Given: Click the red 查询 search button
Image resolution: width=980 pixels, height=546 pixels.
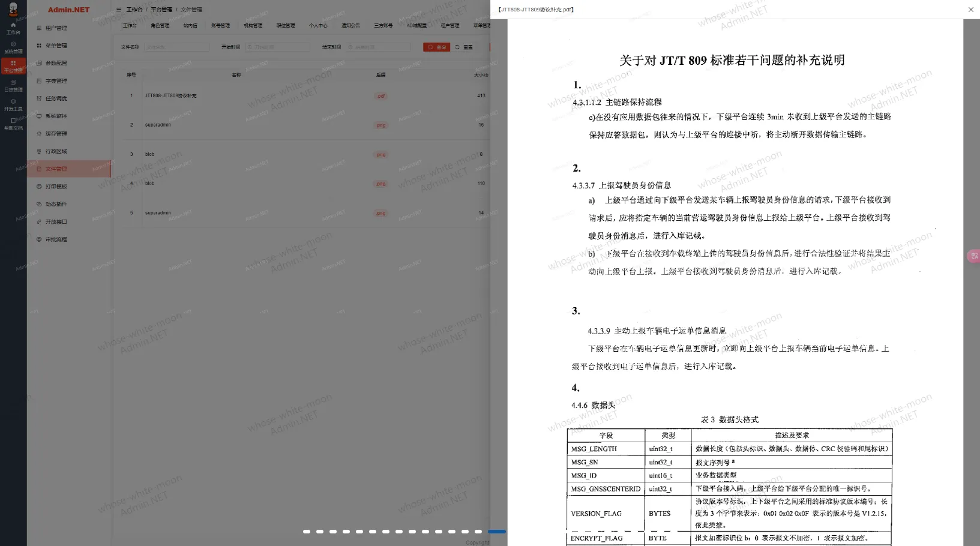Looking at the screenshot, I should [x=436, y=47].
